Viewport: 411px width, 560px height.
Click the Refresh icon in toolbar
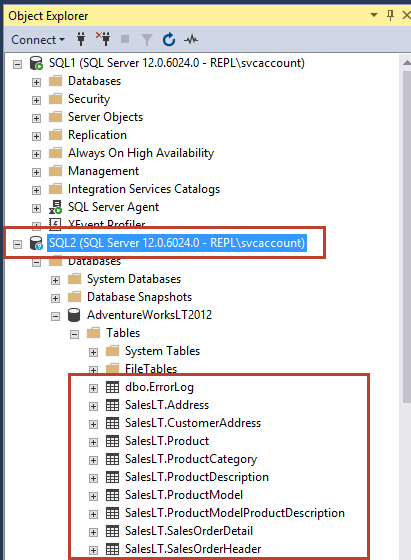tap(169, 39)
